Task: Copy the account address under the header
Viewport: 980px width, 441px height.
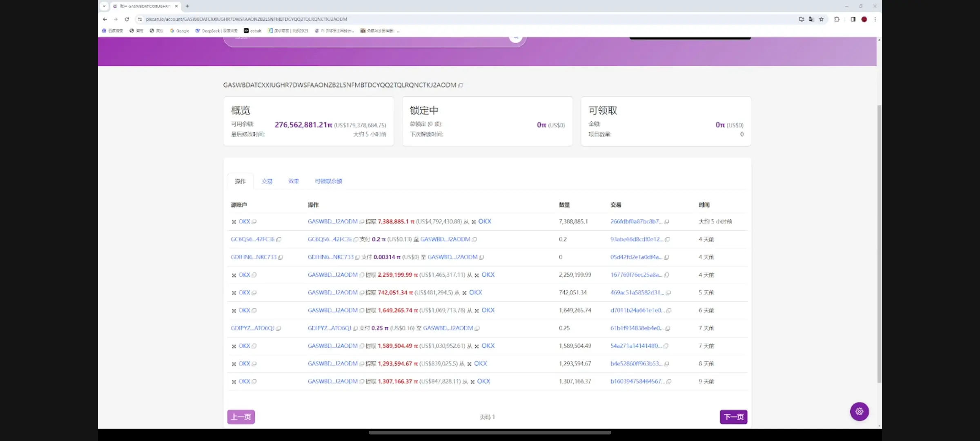Action: click(x=461, y=85)
